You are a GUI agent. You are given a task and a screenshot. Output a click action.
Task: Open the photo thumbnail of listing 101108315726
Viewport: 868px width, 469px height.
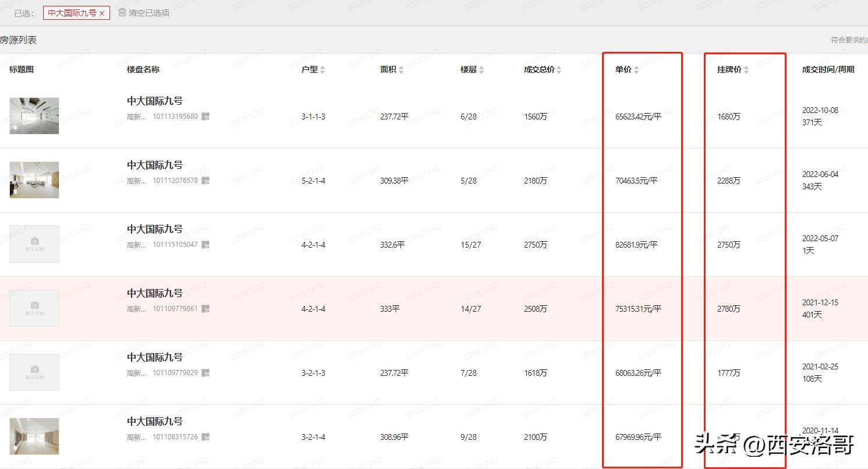34,436
